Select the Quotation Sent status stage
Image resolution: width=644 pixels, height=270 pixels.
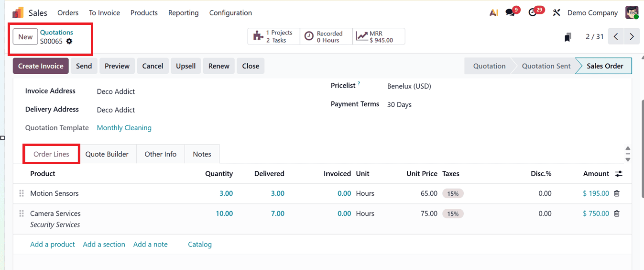tap(546, 66)
